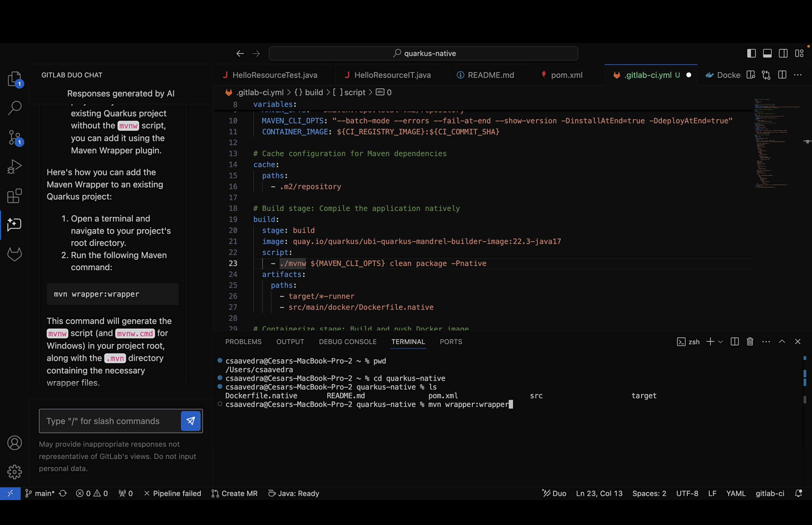Image resolution: width=812 pixels, height=525 pixels.
Task: Switch to PROBLEMS panel tab
Action: (x=243, y=341)
